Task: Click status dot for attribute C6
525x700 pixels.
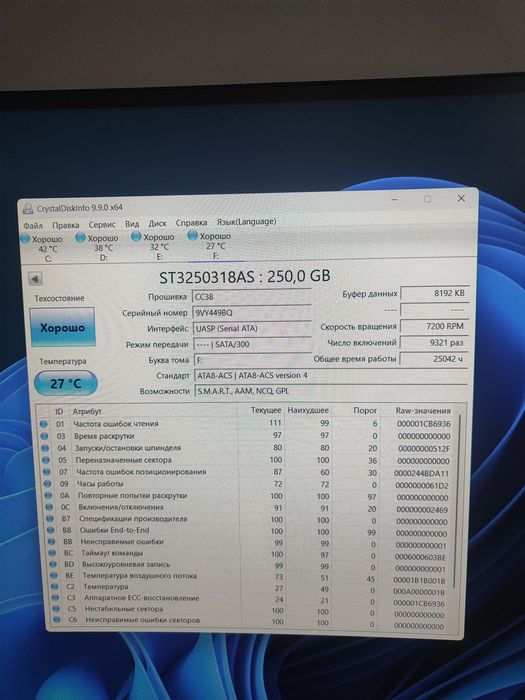Action: (x=57, y=620)
